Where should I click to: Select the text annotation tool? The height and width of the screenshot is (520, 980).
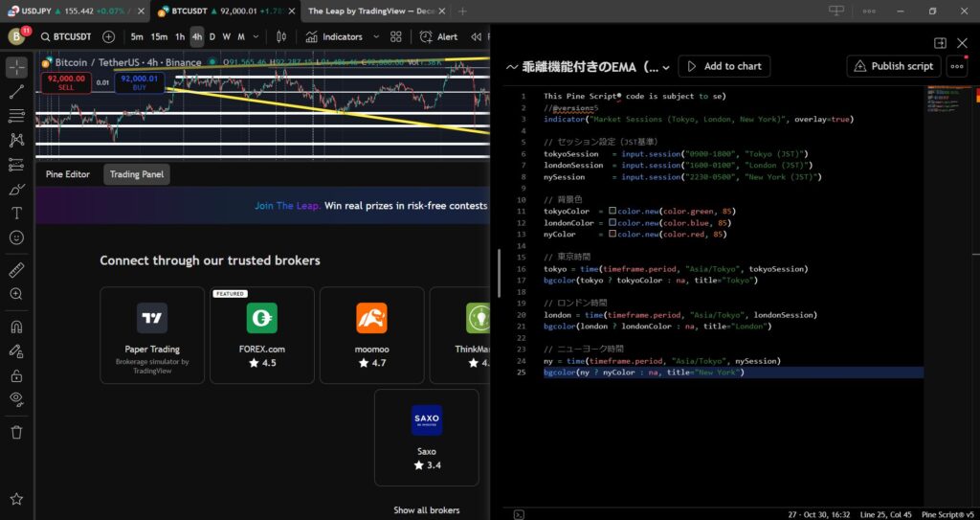(x=16, y=213)
